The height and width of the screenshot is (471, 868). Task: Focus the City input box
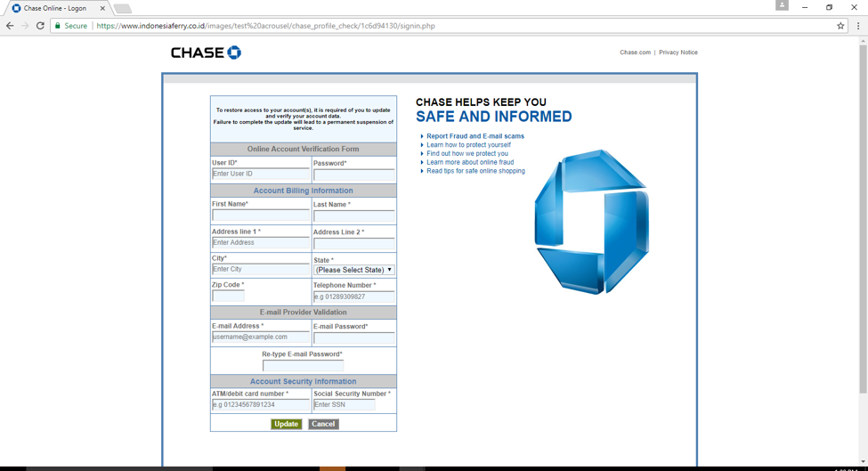[261, 269]
